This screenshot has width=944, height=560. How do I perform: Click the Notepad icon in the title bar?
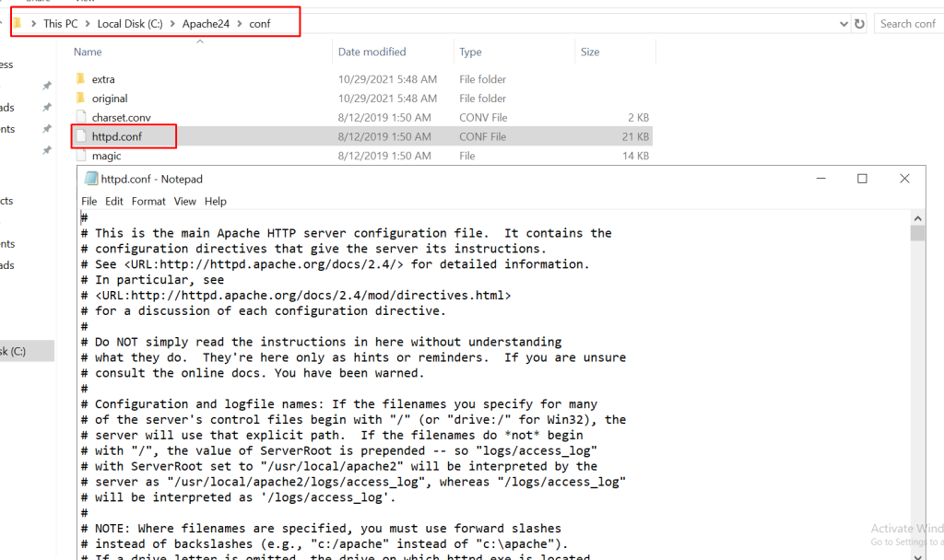(x=91, y=179)
